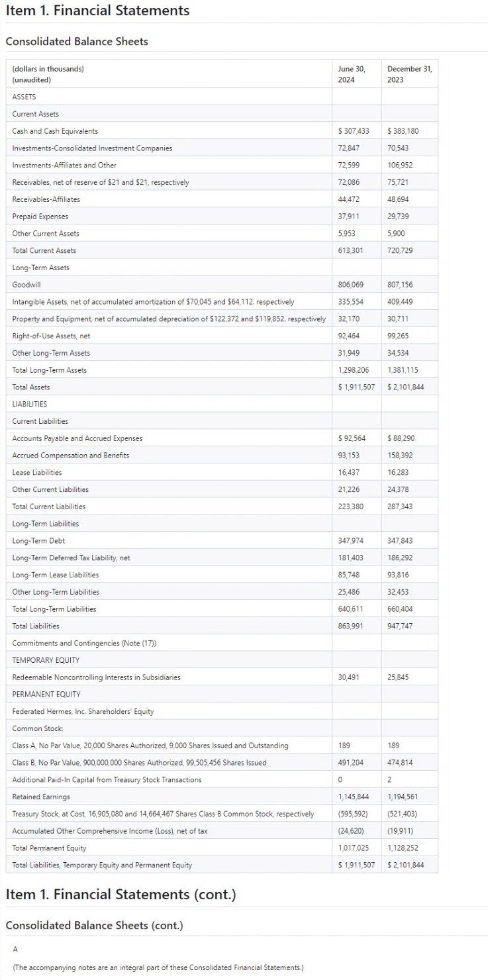Select the 'June 30, 2024' column header
The height and width of the screenshot is (980, 488).
click(351, 74)
